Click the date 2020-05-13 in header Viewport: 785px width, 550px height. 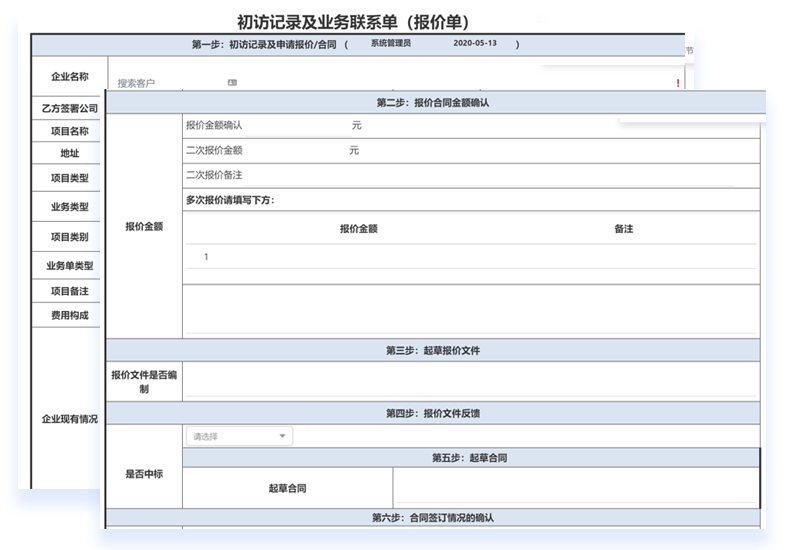(x=475, y=43)
